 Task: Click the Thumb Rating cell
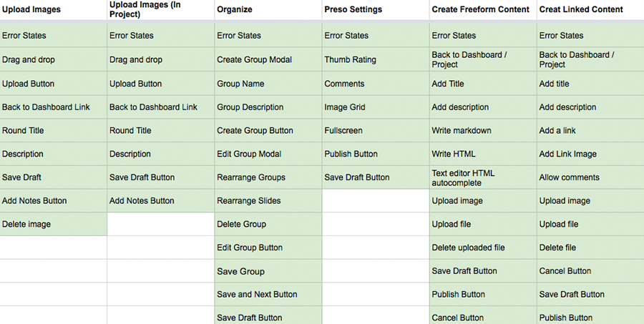tap(376, 59)
